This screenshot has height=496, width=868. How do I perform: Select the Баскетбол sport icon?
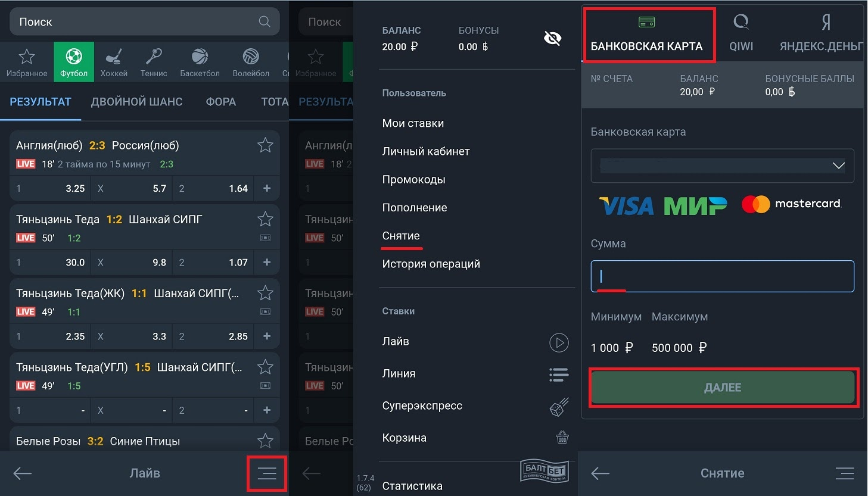[x=200, y=63]
